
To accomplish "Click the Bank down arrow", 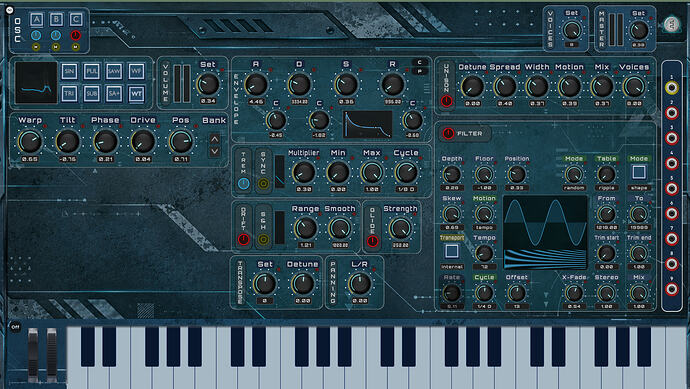I will coord(214,151).
